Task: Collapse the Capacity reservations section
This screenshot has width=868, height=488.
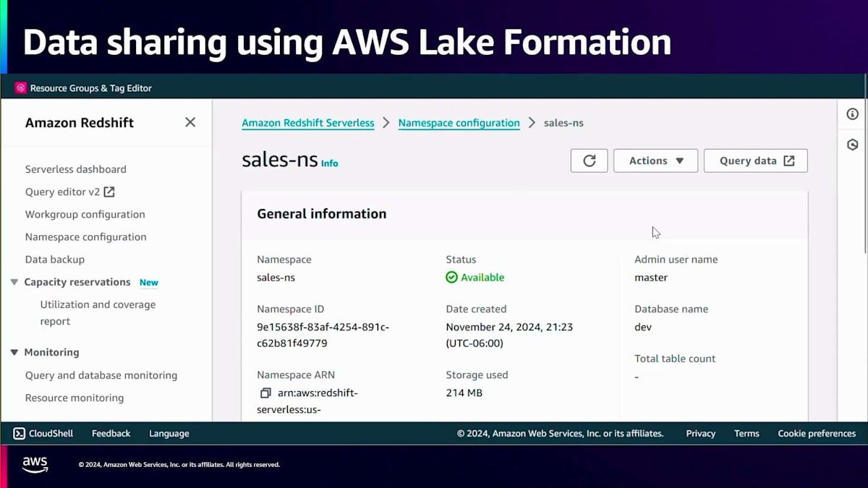Action: 14,282
